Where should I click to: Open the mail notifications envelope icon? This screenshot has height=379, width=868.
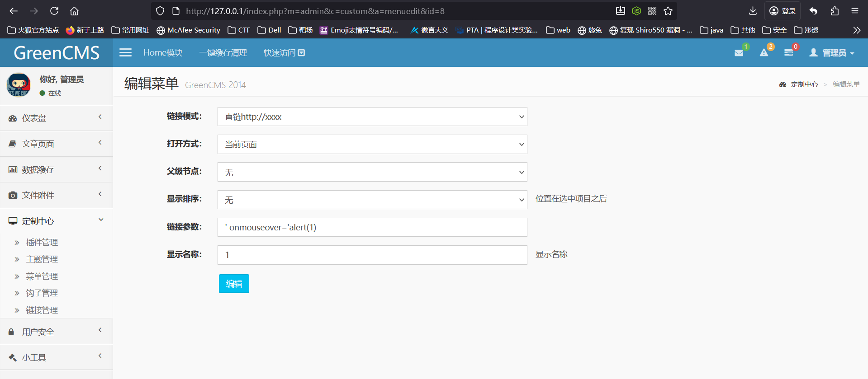(x=739, y=53)
